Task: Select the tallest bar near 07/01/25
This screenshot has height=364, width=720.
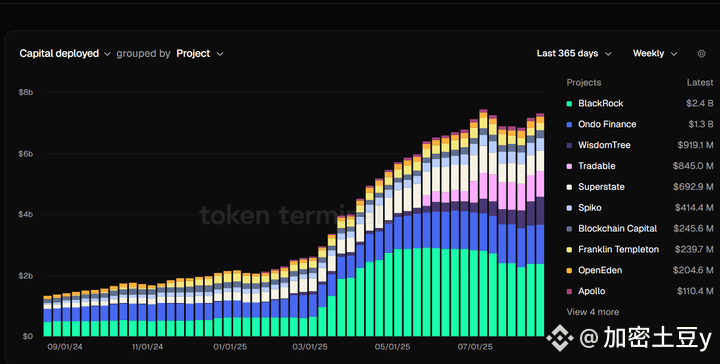Action: 483,223
